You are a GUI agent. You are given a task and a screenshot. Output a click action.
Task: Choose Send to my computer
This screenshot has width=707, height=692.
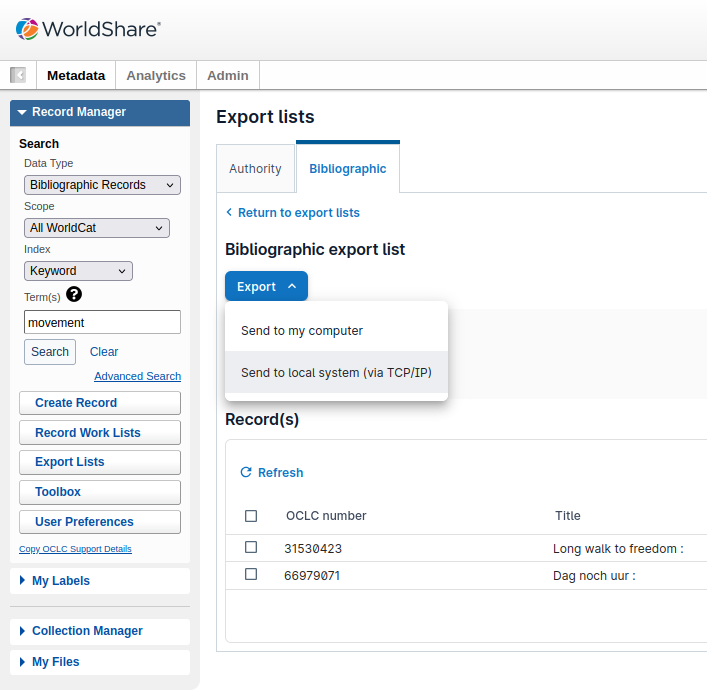pos(336,330)
